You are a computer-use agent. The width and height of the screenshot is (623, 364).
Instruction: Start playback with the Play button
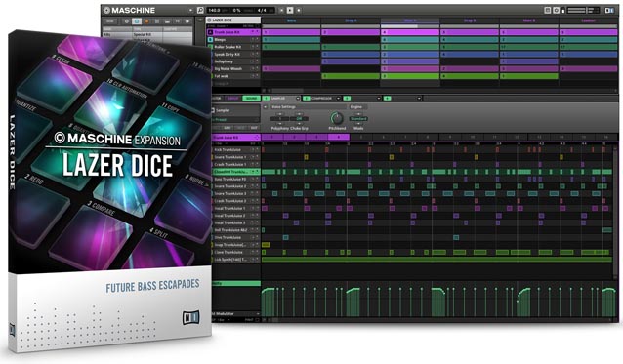[290, 10]
